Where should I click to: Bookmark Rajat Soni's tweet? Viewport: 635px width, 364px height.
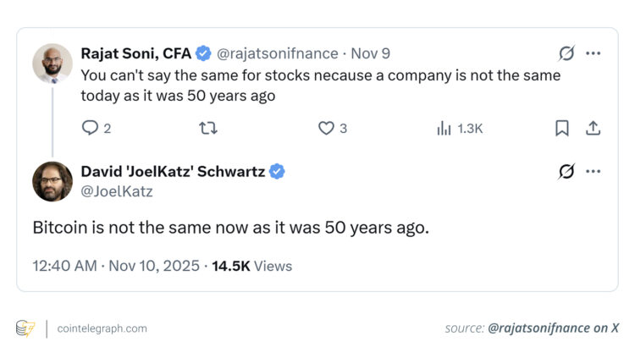[561, 128]
